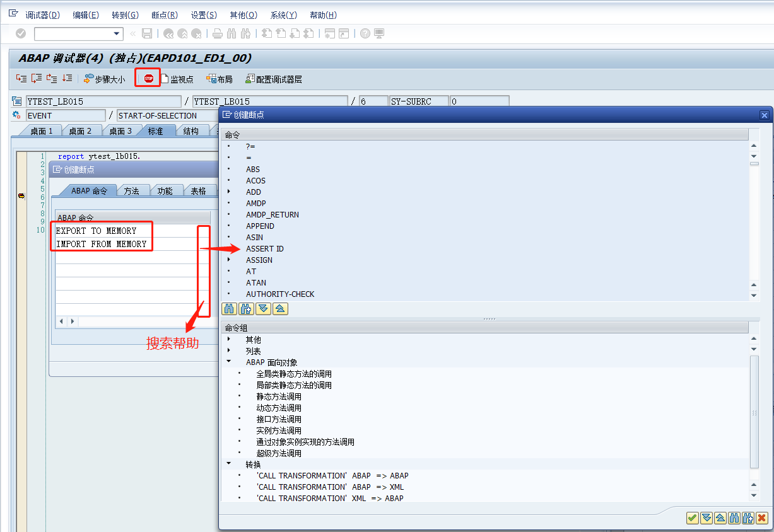The image size is (774, 532).
Task: Click the debugger Single Step icon
Action: pyautogui.click(x=22, y=79)
